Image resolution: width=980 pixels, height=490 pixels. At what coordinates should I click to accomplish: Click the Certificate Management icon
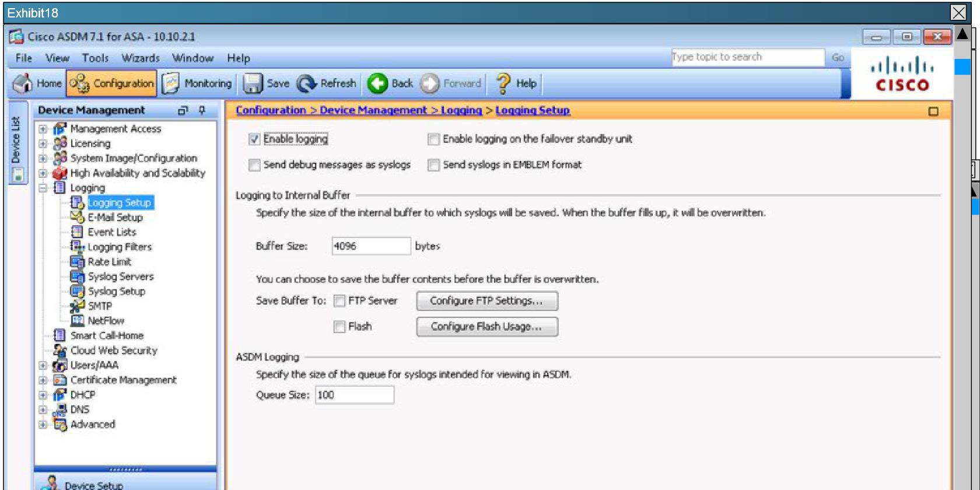(x=60, y=380)
